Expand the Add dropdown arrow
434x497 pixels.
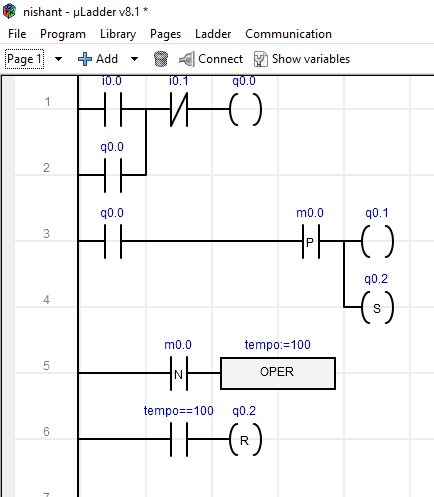(x=134, y=59)
